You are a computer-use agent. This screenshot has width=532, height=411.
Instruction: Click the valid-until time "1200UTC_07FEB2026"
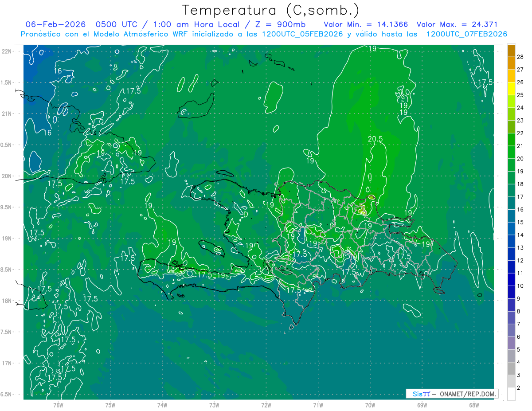[x=467, y=34]
